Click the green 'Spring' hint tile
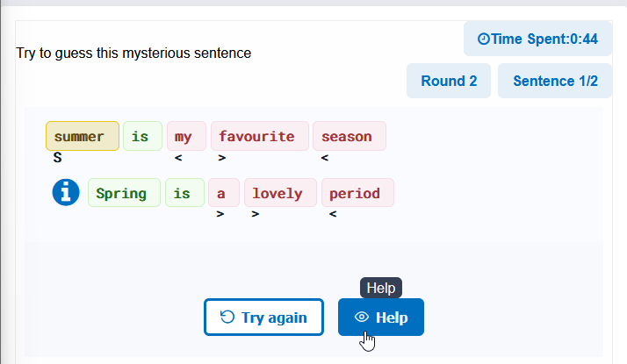Viewport: 627px width, 364px height. [125, 193]
